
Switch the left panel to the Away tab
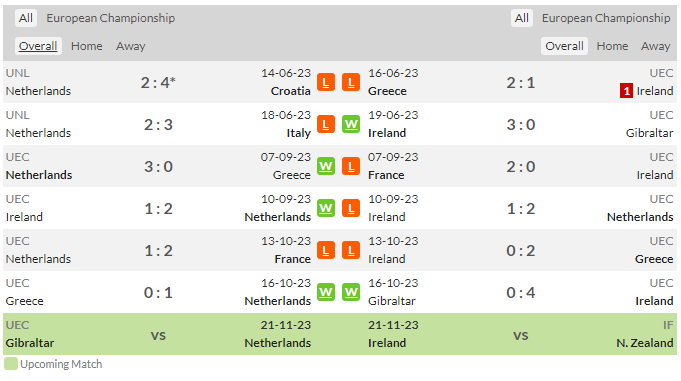pos(131,46)
